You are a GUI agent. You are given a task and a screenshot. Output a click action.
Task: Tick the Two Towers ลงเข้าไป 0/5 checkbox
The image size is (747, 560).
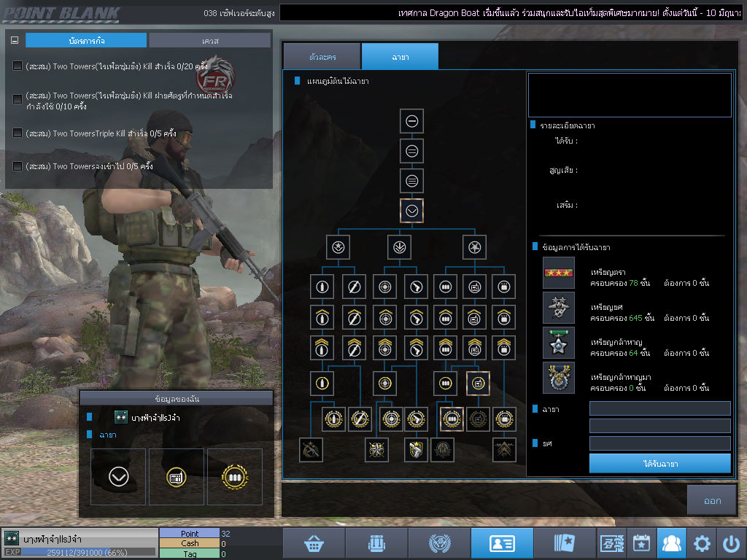point(18,166)
